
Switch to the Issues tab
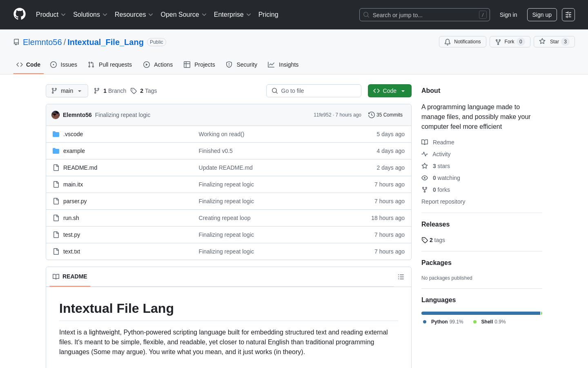click(64, 65)
